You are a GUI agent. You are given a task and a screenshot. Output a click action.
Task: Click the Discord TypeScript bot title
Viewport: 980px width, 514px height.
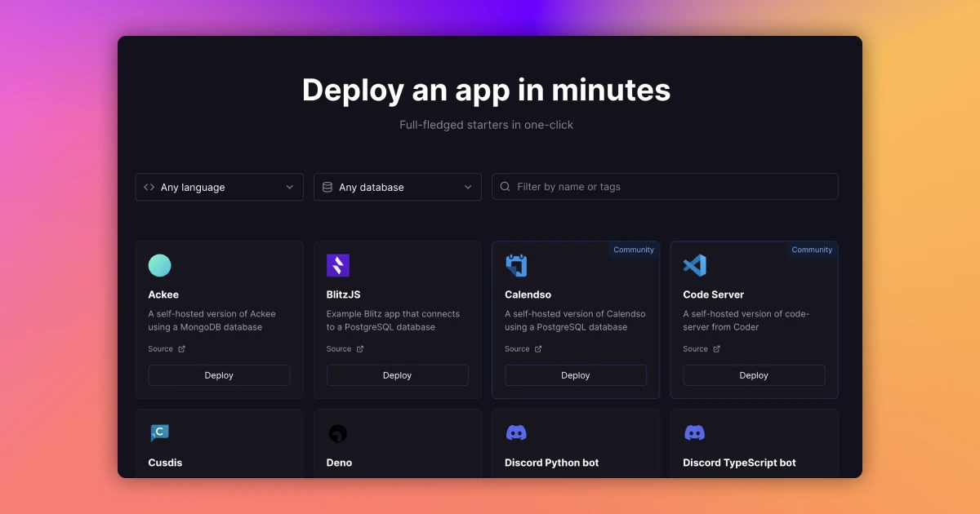tap(740, 463)
